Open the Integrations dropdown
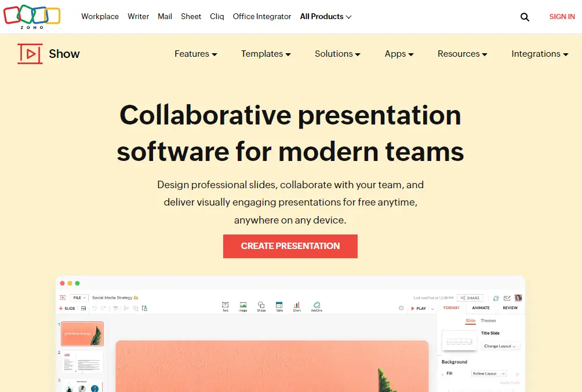This screenshot has height=392, width=582. pyautogui.click(x=539, y=54)
